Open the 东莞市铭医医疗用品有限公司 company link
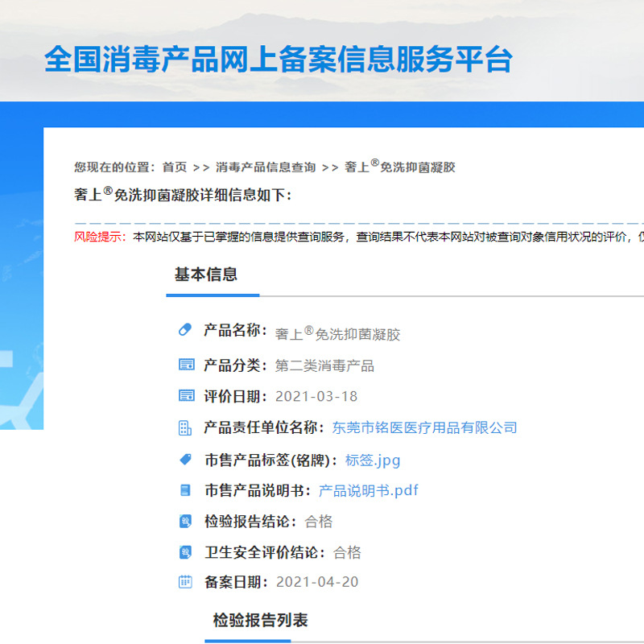Viewport: 644px width, 644px height. [424, 427]
